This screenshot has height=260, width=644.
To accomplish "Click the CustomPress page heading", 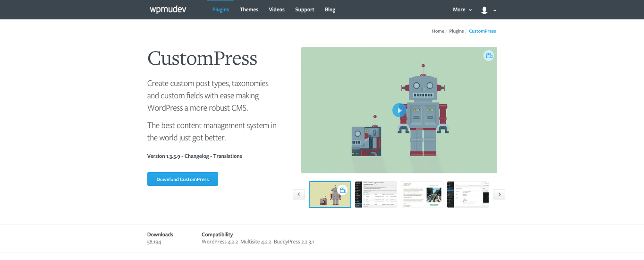I will click(202, 59).
